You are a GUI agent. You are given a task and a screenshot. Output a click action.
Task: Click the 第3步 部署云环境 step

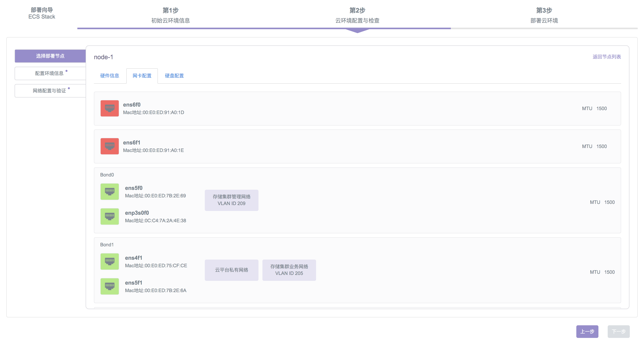[544, 15]
